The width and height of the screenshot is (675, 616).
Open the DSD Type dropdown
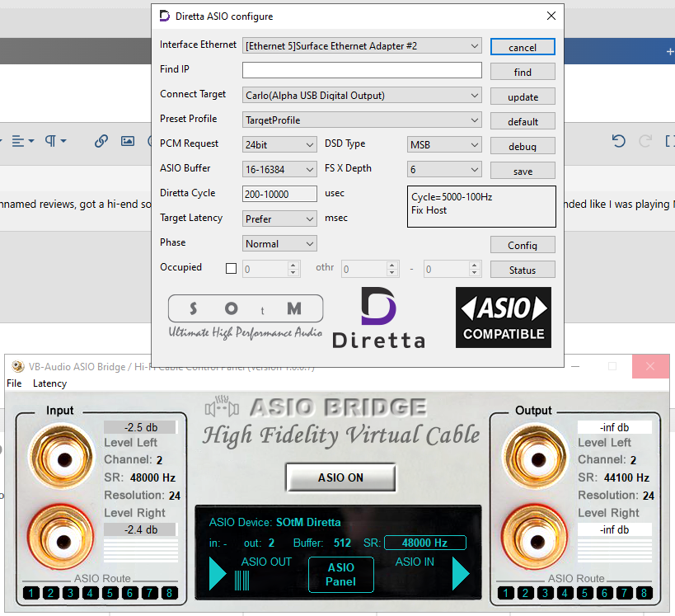point(444,145)
